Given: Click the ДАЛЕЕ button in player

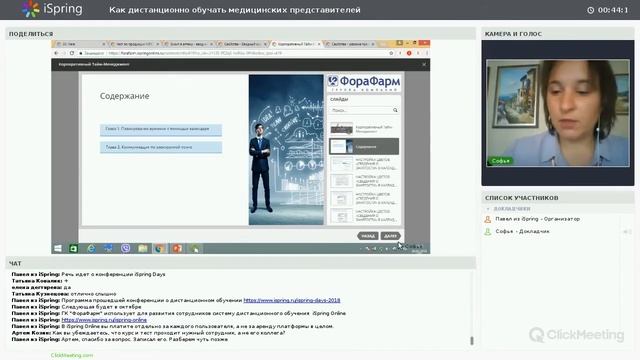Looking at the screenshot, I should coord(391,236).
